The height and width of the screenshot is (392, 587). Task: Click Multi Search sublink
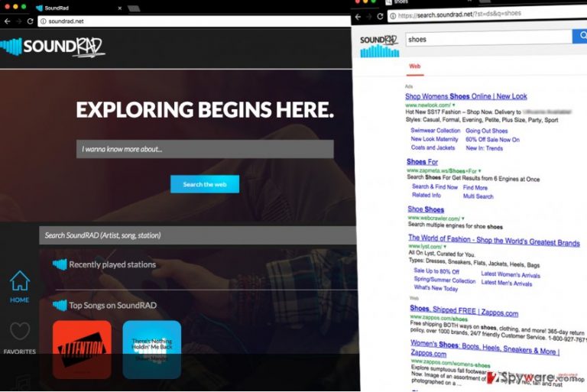point(478,196)
